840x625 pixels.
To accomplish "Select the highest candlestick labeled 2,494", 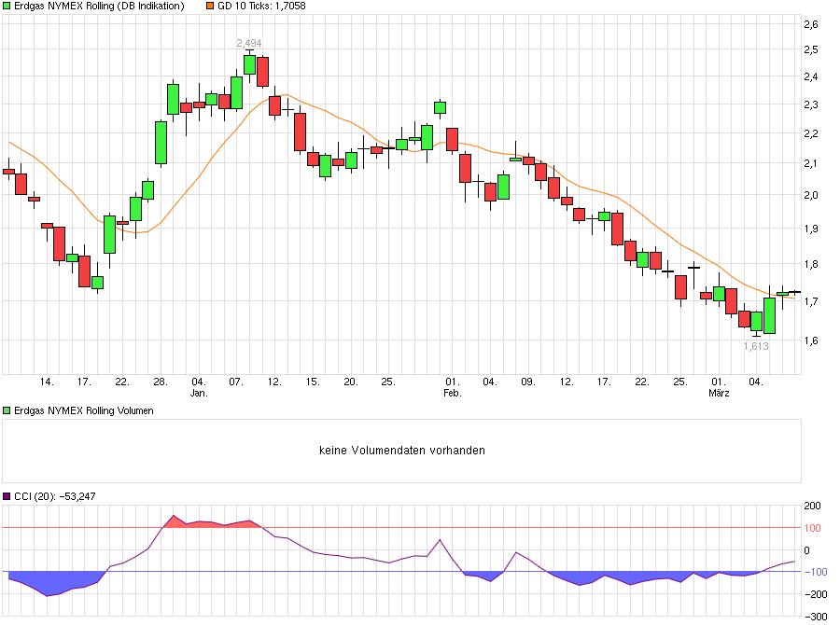I will [x=248, y=65].
